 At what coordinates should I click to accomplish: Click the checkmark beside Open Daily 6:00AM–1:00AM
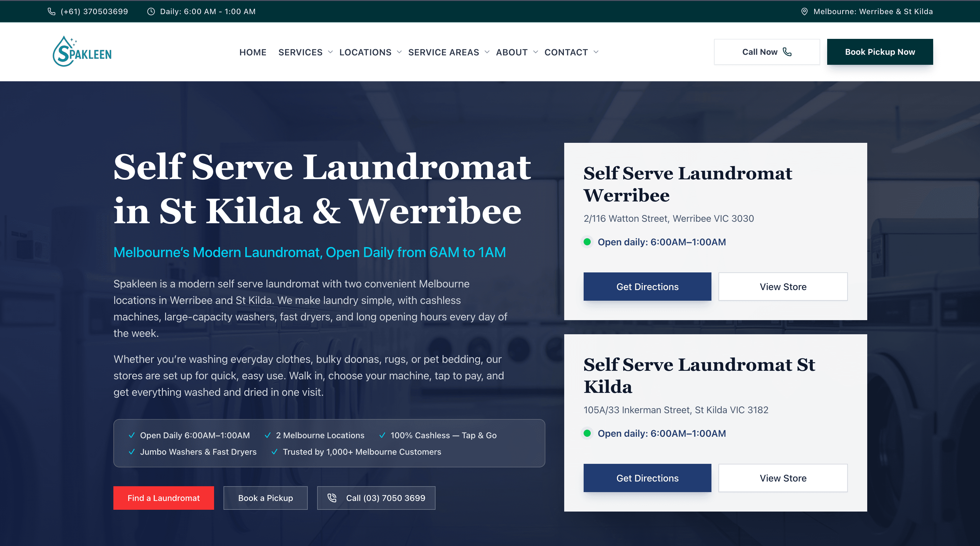pyautogui.click(x=132, y=435)
